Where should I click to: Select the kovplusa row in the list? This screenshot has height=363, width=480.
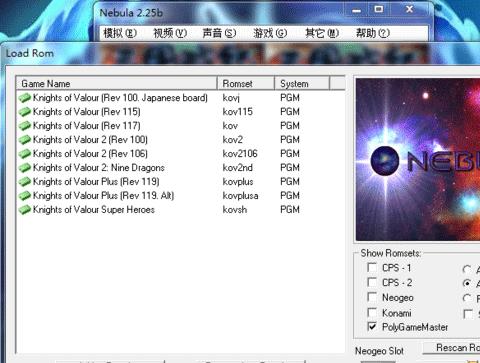(x=180, y=196)
